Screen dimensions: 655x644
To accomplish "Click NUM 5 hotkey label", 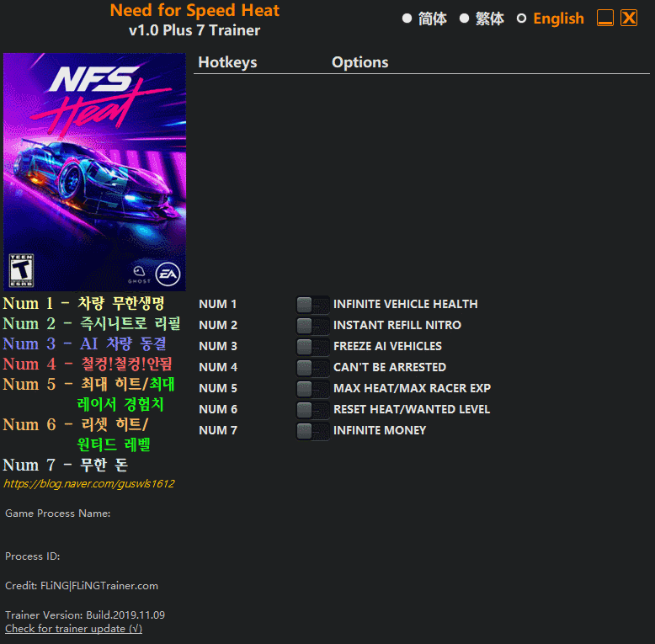I will pos(218,388).
